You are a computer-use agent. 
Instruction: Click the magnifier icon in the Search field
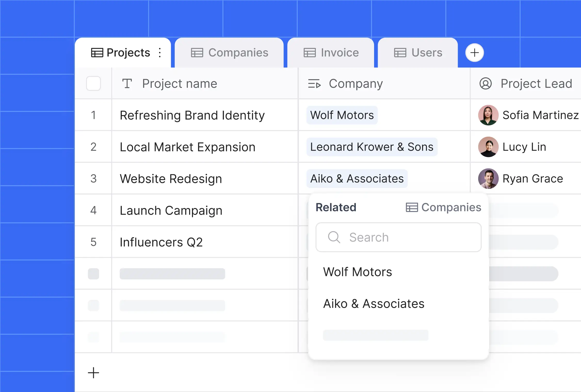(334, 237)
